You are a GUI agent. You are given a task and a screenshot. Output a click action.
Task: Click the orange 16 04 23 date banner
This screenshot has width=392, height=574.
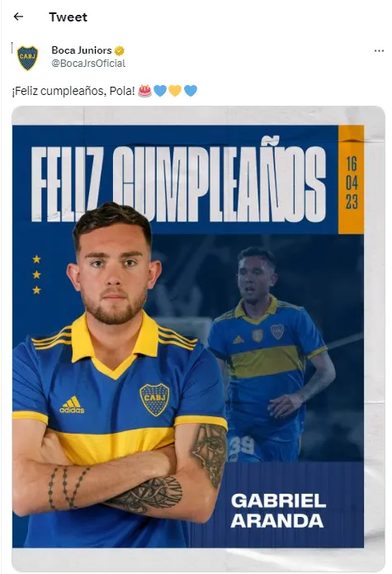(x=351, y=179)
